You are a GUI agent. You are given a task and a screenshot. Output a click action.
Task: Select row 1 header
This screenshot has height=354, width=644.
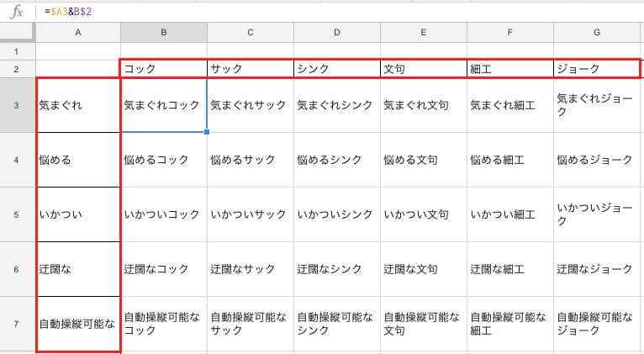tap(18, 51)
